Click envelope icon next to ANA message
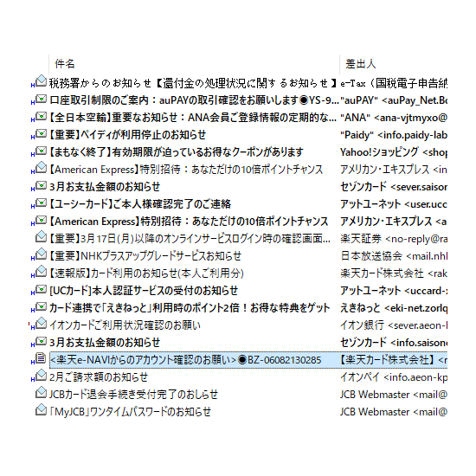Screen dimensions: 476x476 point(41,117)
